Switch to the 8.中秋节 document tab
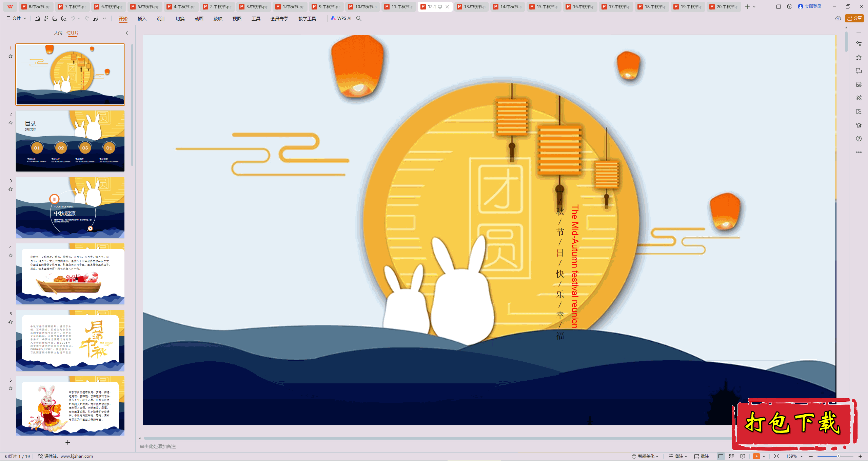 [x=37, y=6]
